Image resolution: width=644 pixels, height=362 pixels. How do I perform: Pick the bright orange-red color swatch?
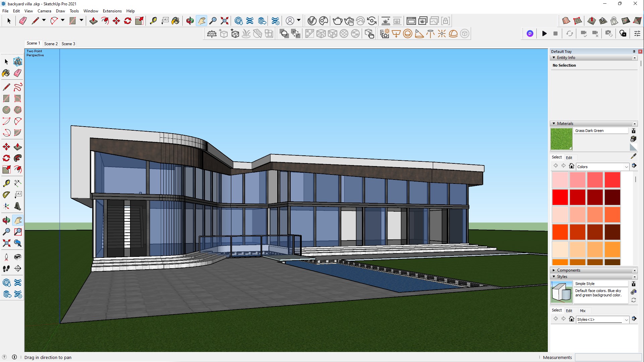pos(560,232)
